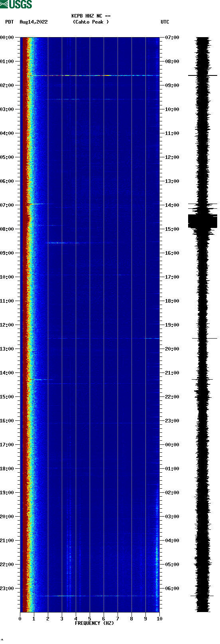Click the 10:00 PDT time label
220x644 pixels.
[7, 277]
